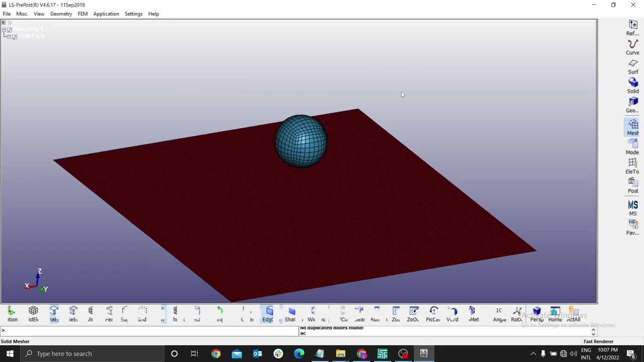
Task: Toggle the Edge display mode icon
Action: click(x=269, y=314)
